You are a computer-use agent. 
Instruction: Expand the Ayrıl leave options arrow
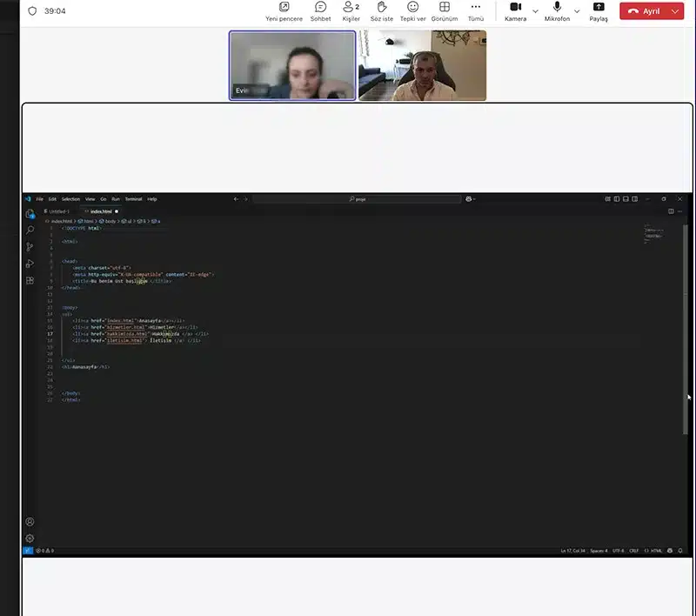click(675, 11)
